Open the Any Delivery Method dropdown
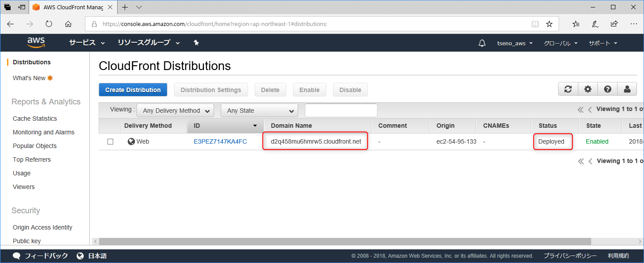Image resolution: width=644 pixels, height=263 pixels. [x=175, y=111]
